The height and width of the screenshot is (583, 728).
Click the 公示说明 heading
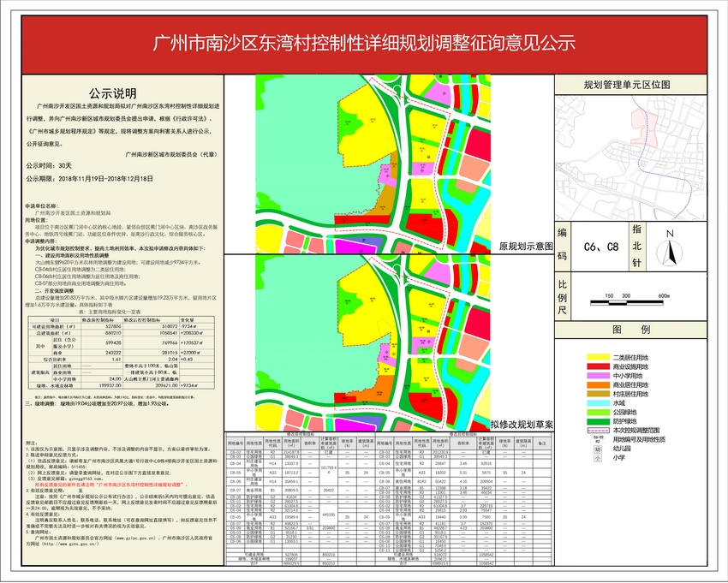pos(113,94)
